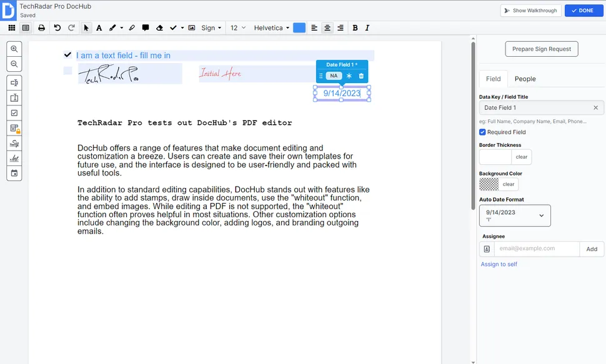This screenshot has width=606, height=364.
Task: Open the Sign menu
Action: point(211,28)
